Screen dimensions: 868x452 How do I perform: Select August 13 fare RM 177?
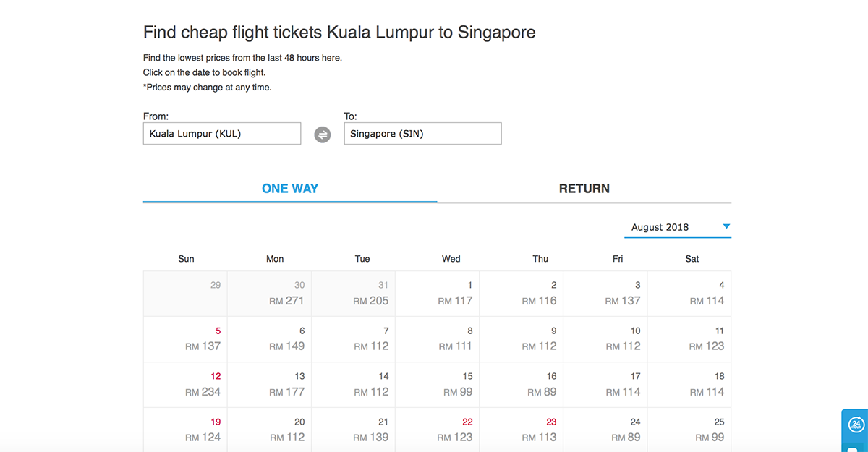pos(269,385)
